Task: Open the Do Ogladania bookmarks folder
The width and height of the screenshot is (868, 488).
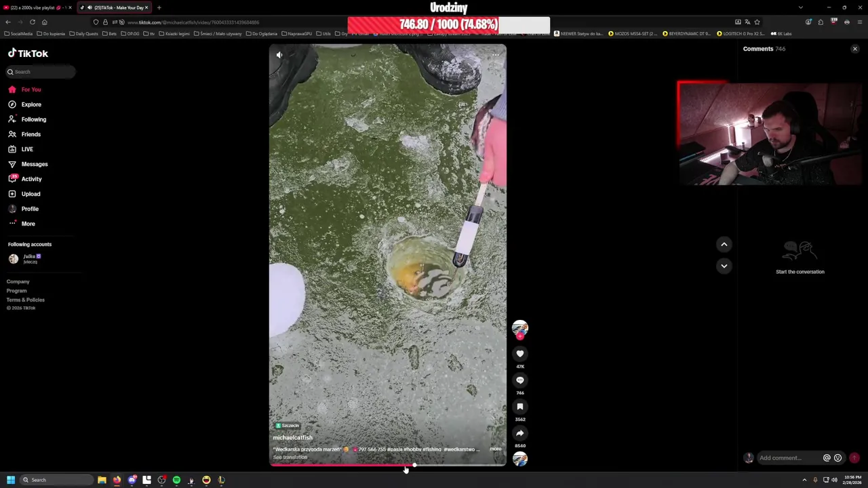Action: (262, 33)
